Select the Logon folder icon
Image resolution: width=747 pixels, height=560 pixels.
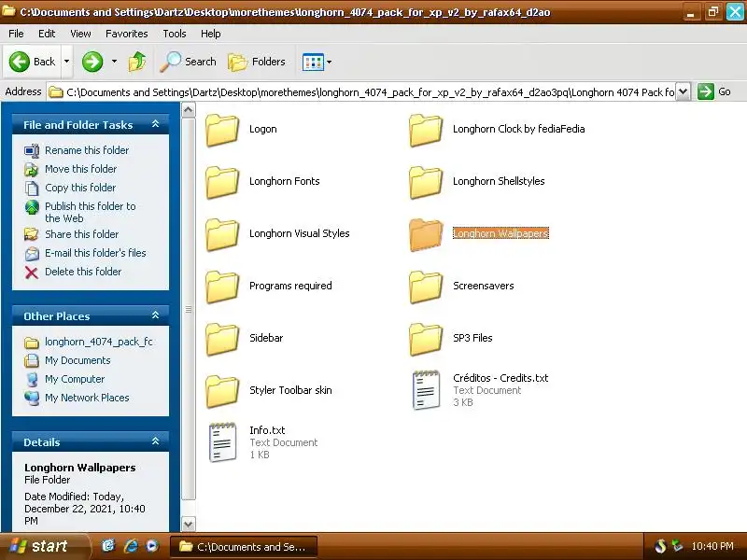(x=222, y=130)
